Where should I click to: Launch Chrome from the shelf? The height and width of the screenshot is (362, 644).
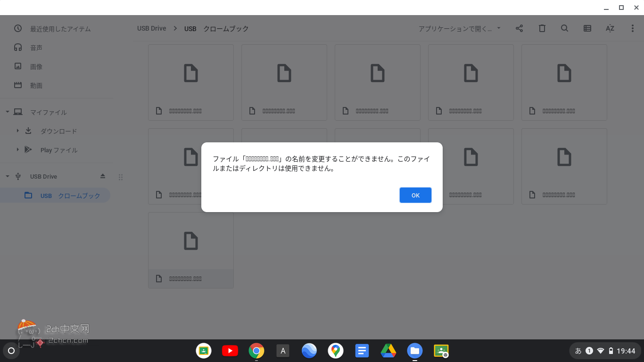pos(256,351)
